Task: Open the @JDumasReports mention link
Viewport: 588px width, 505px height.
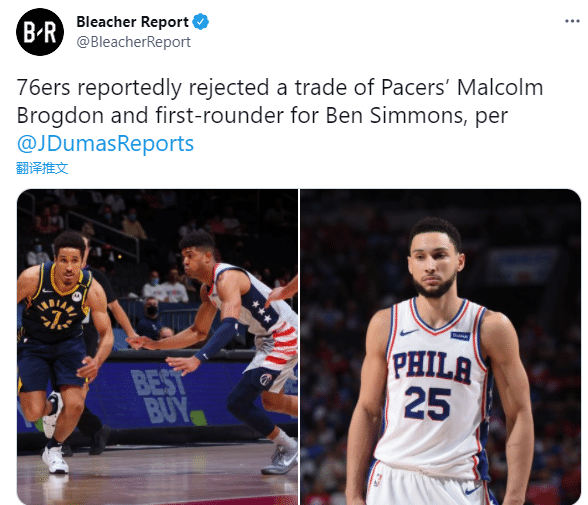Action: tap(105, 144)
